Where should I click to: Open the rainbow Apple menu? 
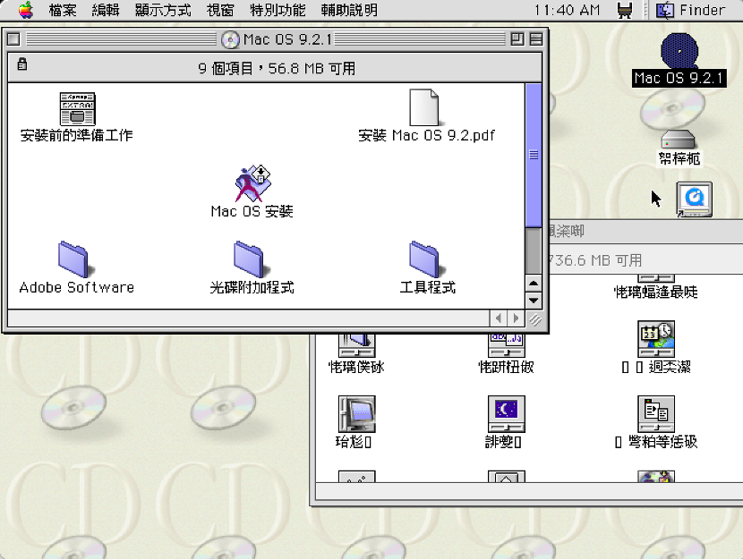coord(26,10)
